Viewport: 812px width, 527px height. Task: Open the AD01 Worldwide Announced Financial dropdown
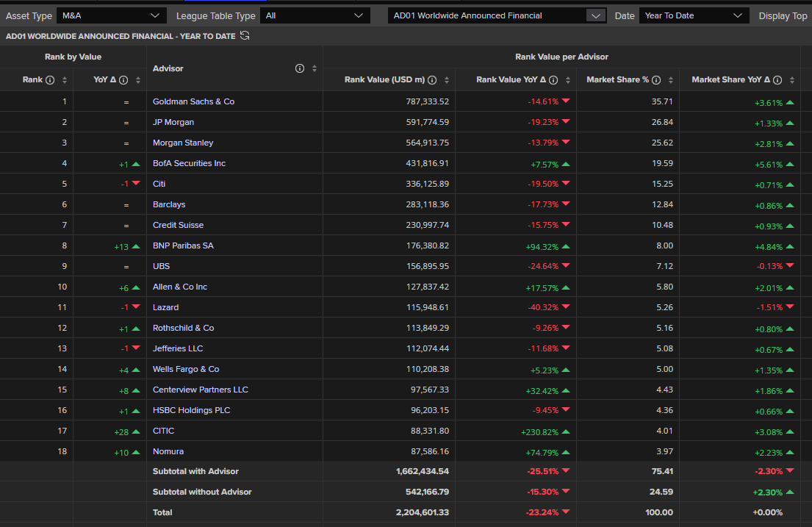(497, 15)
